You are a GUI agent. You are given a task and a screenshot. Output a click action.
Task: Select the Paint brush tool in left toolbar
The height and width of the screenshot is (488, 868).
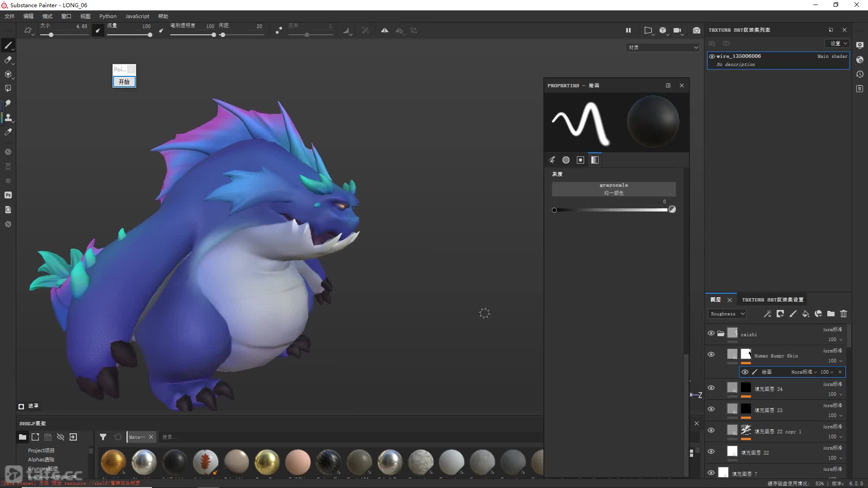8,45
